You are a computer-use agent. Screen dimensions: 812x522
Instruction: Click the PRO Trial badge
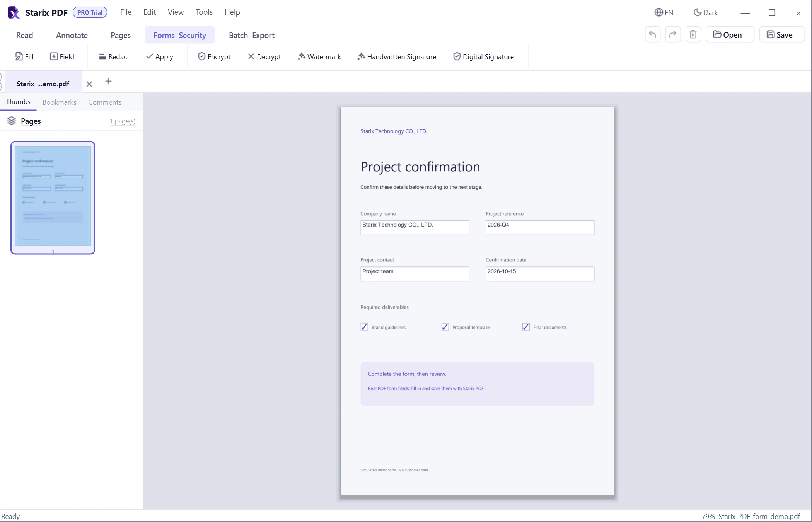pyautogui.click(x=90, y=12)
